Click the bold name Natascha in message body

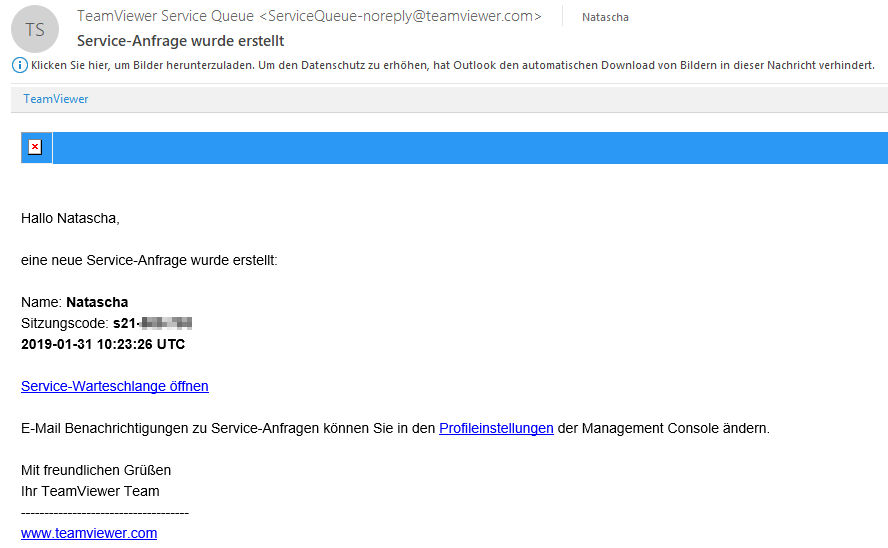click(97, 302)
